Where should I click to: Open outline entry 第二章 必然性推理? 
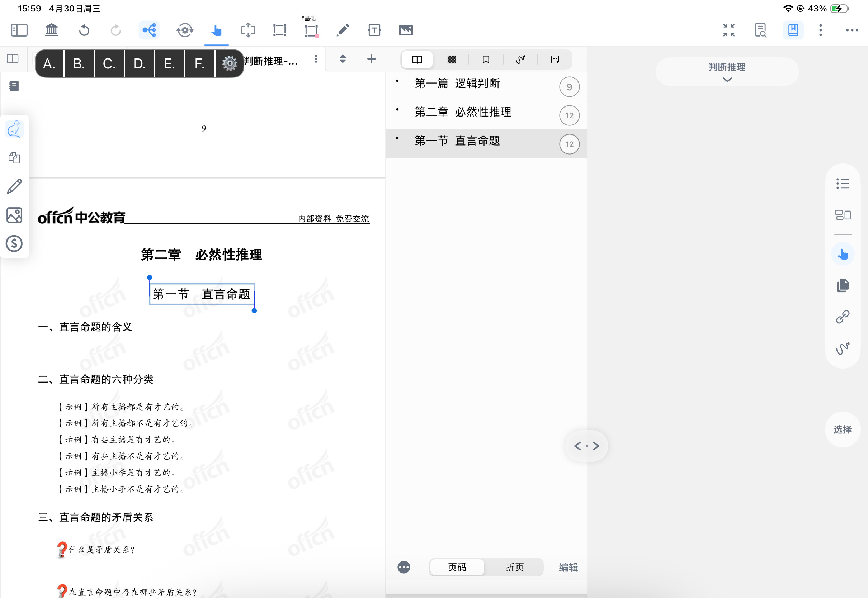pos(486,115)
